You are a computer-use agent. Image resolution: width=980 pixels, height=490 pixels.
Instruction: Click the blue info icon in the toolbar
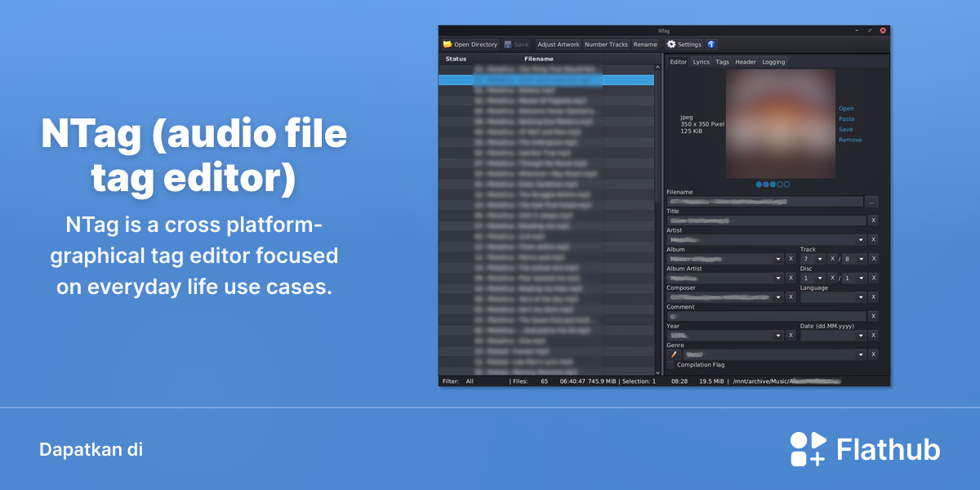pos(711,44)
